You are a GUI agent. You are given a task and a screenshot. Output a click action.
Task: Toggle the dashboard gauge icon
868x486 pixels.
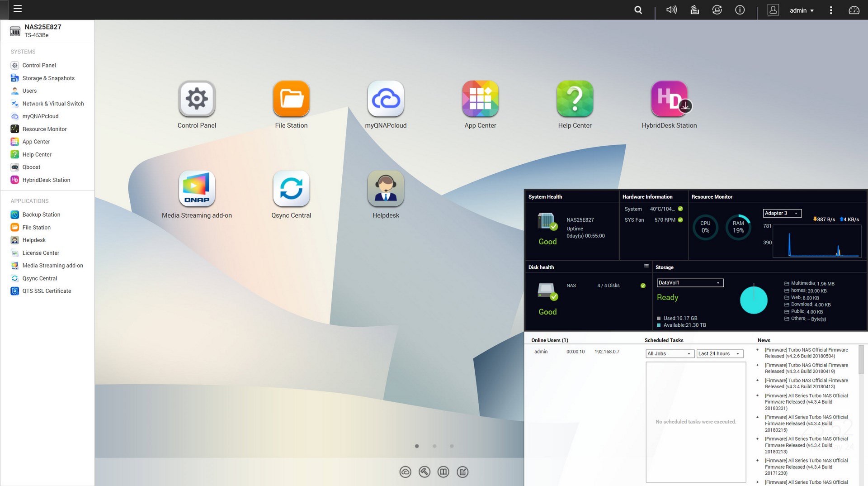pos(854,10)
